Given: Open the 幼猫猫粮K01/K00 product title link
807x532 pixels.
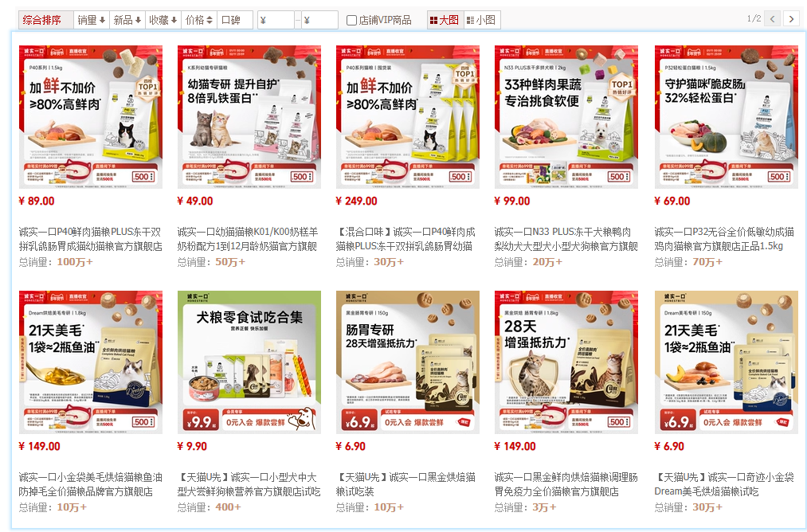Looking at the screenshot, I should point(248,239).
